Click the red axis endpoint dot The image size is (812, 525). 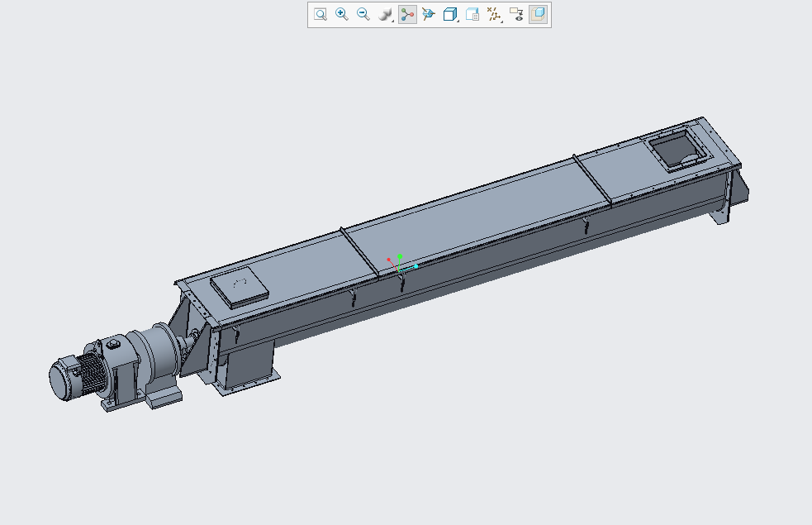tap(388, 260)
